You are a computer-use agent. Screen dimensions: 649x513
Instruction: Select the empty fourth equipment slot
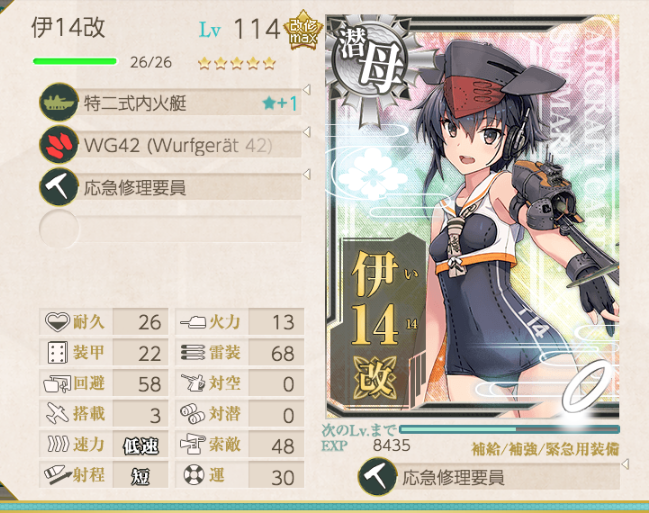[170, 229]
